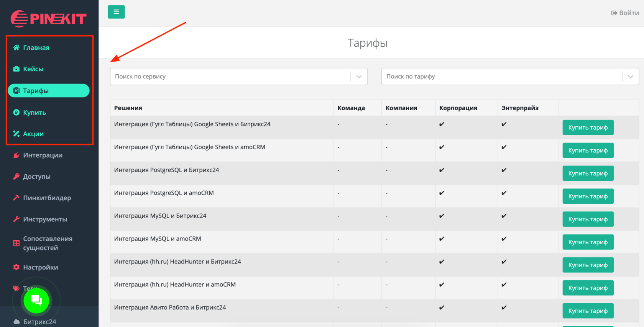Click the hammer icon beside Пинкитбилдер
Viewport: 644px width, 327px height.
(16, 198)
